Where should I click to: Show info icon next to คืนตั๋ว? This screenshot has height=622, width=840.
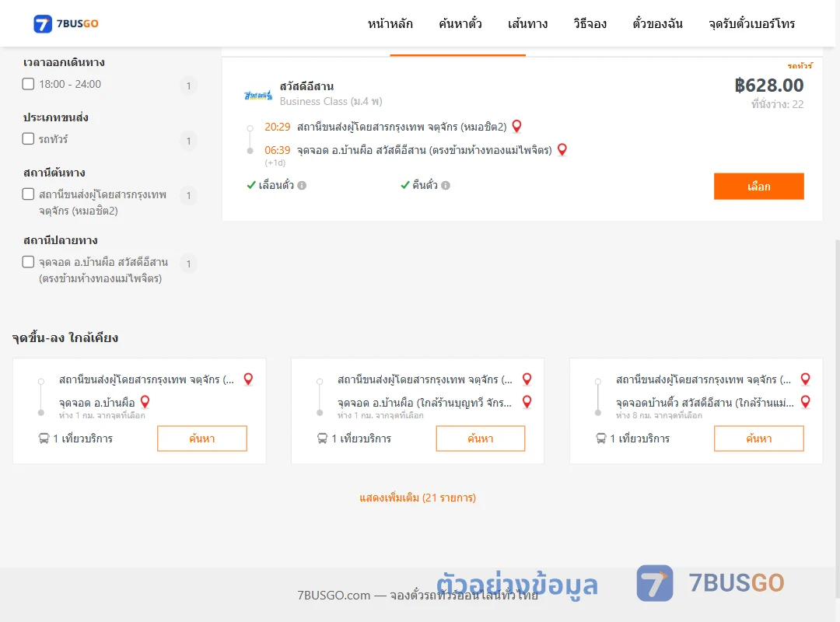point(446,185)
